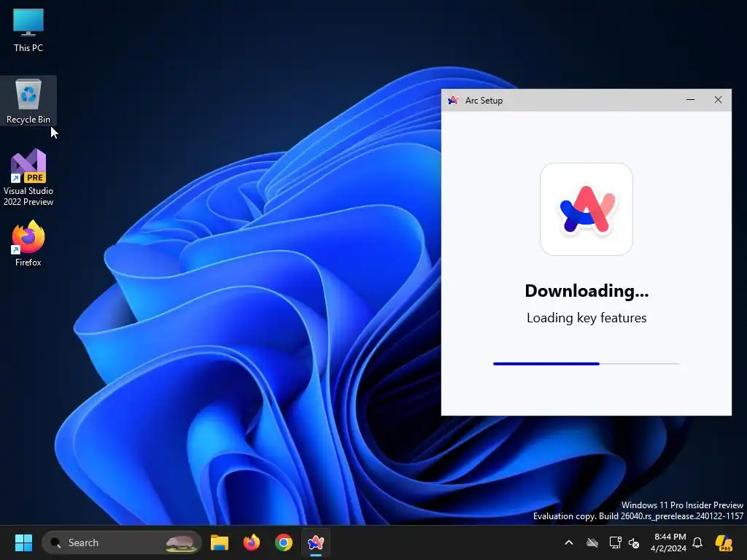Open the Windows Start menu
Screen dimensions: 747x560
[x=23, y=542]
